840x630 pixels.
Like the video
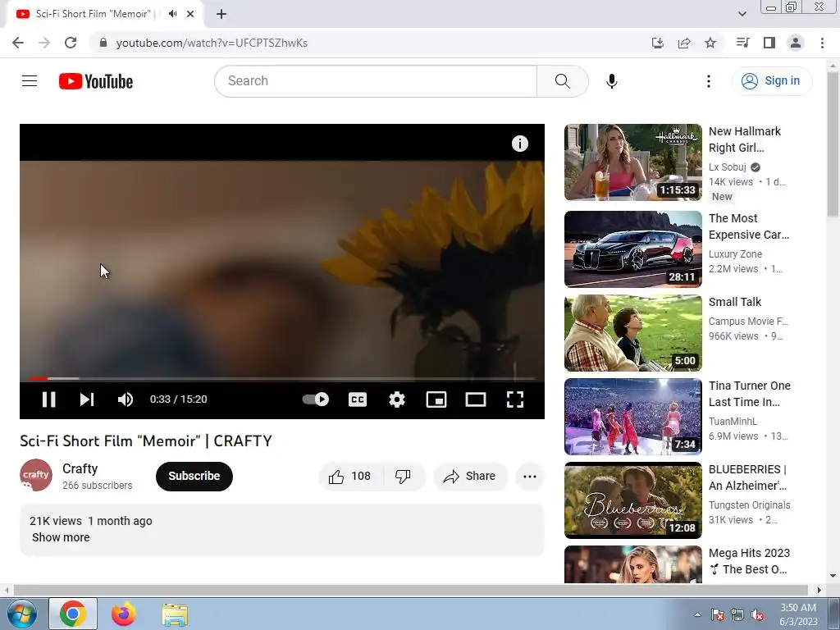pos(350,476)
